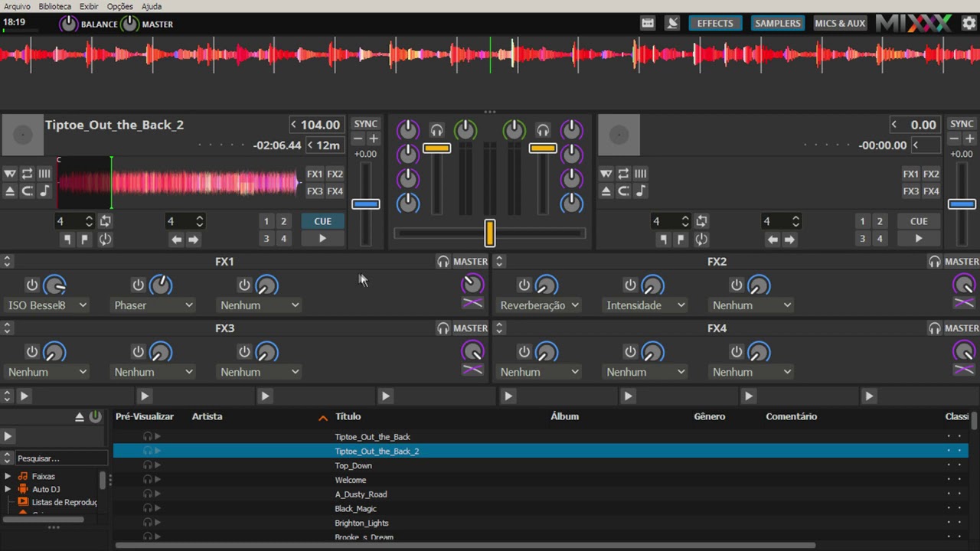
Task: Click reloop toggle on deck 2
Action: point(701,240)
